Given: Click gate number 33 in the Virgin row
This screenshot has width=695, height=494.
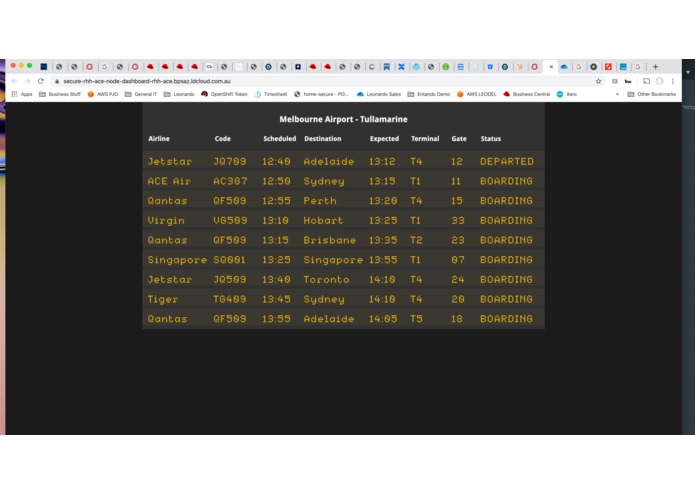Looking at the screenshot, I should click(x=457, y=220).
